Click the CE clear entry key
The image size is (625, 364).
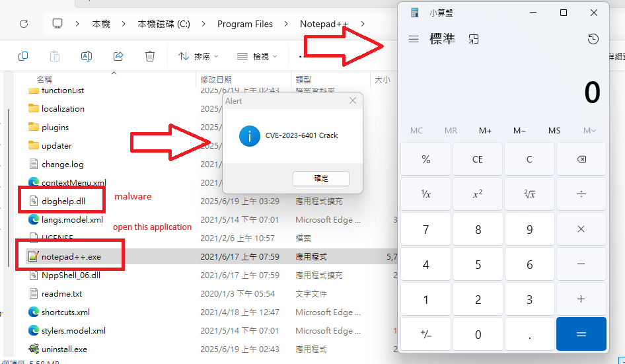pyautogui.click(x=478, y=159)
